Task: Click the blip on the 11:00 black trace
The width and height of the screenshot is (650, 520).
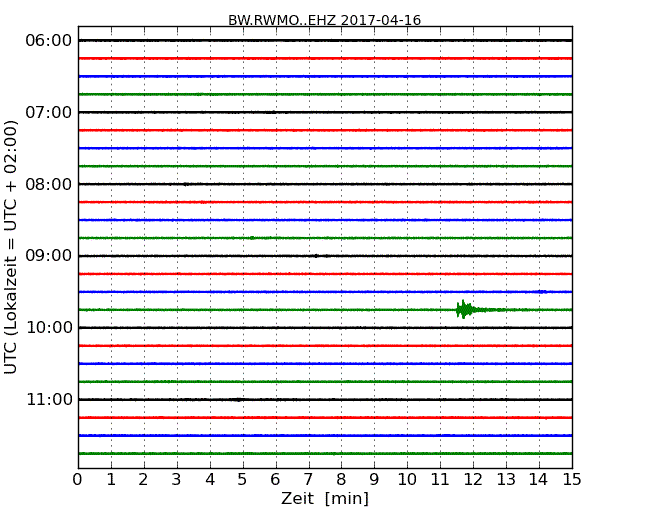Action: tap(238, 400)
